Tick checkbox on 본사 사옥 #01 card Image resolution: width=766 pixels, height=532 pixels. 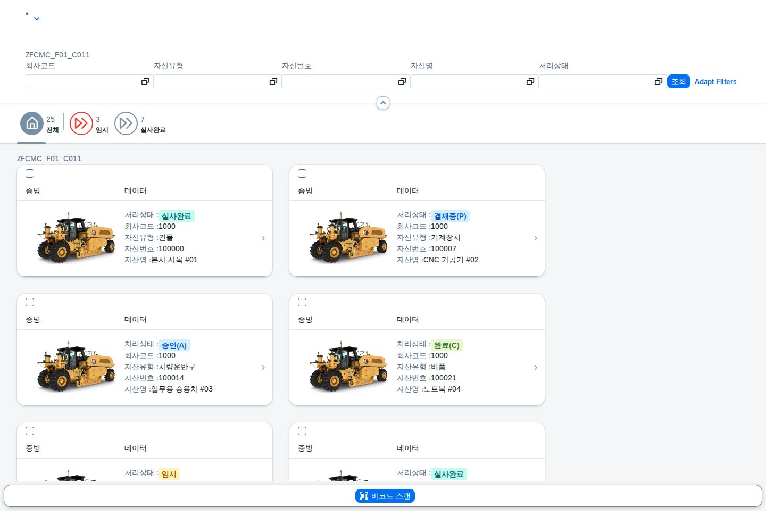pos(30,173)
